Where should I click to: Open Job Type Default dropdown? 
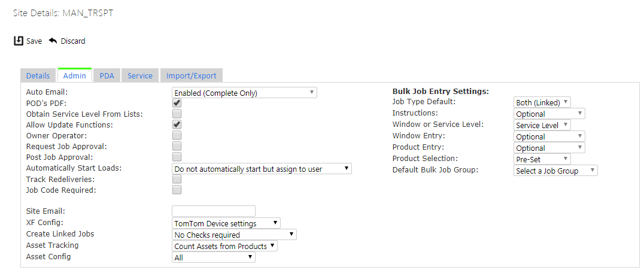(x=542, y=102)
